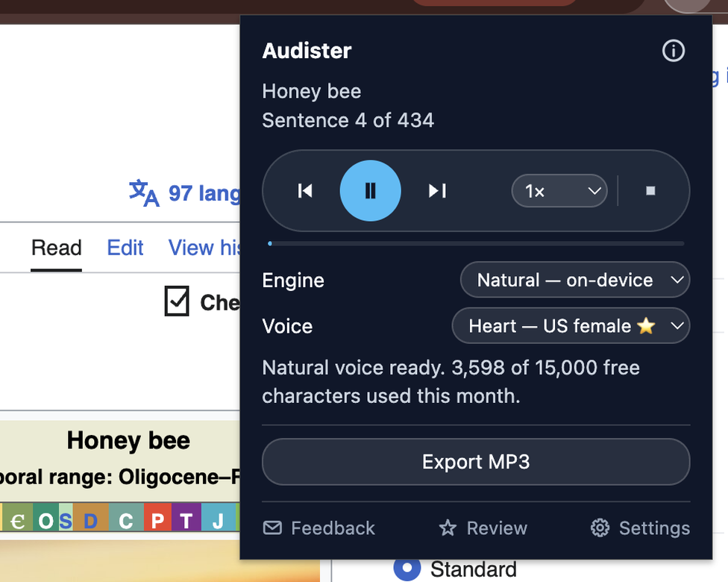The height and width of the screenshot is (582, 728).
Task: Click the Audister title
Action: [307, 51]
